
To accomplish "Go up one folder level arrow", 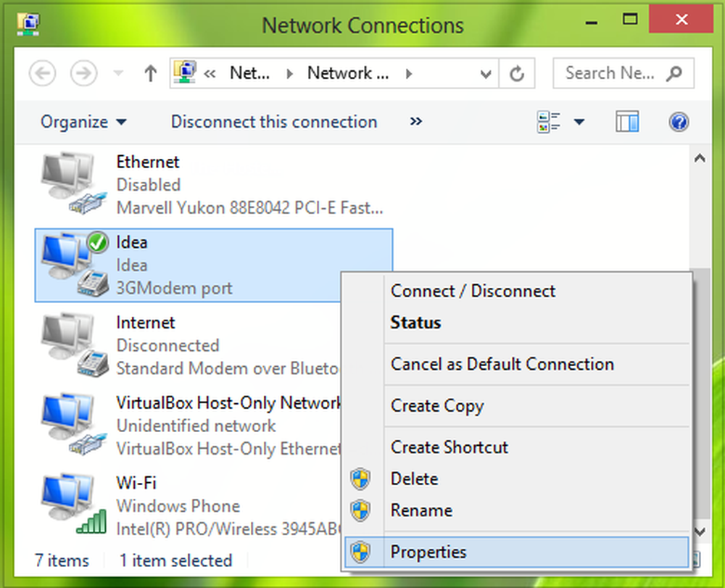I will point(151,73).
